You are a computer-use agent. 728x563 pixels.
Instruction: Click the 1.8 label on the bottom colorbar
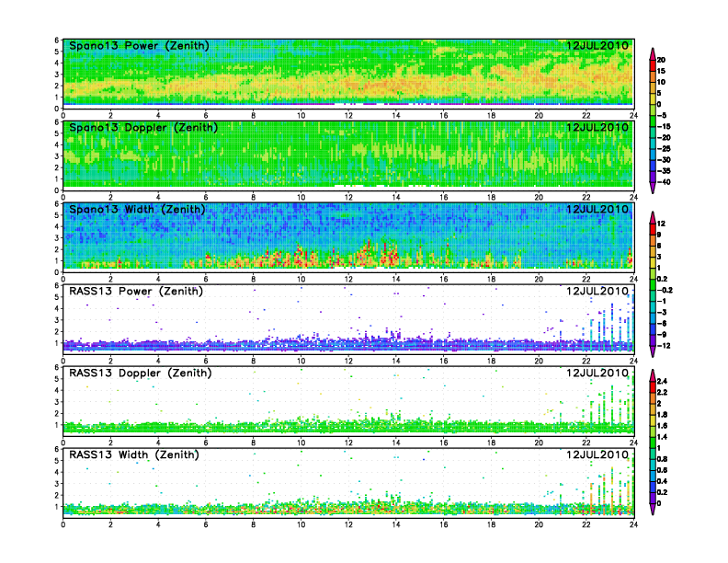[x=663, y=415]
